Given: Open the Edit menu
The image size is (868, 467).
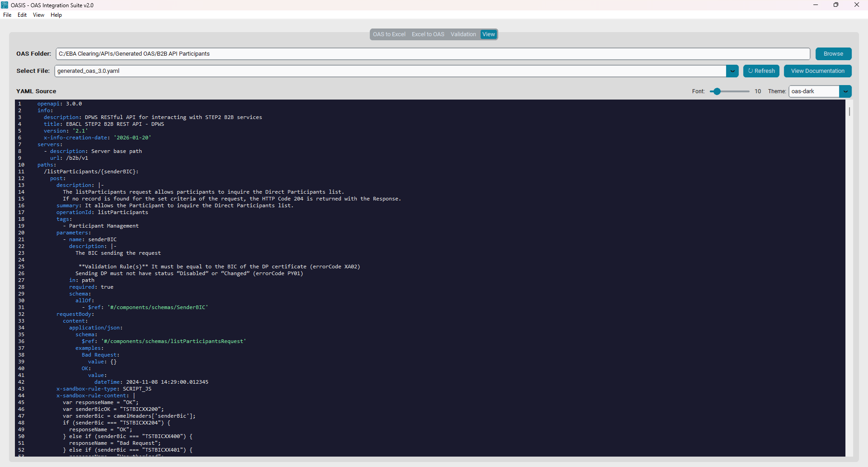Looking at the screenshot, I should 22,15.
